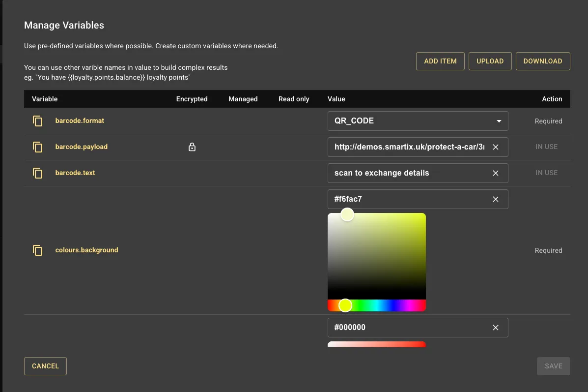This screenshot has width=588, height=392.
Task: Click the encrypted lock icon for barcode.payload
Action: click(192, 147)
